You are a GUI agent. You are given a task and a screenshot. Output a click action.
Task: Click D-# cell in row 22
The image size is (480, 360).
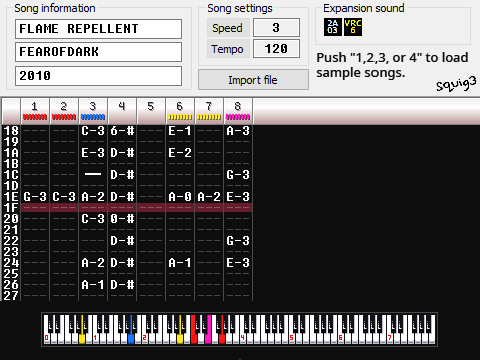122,241
